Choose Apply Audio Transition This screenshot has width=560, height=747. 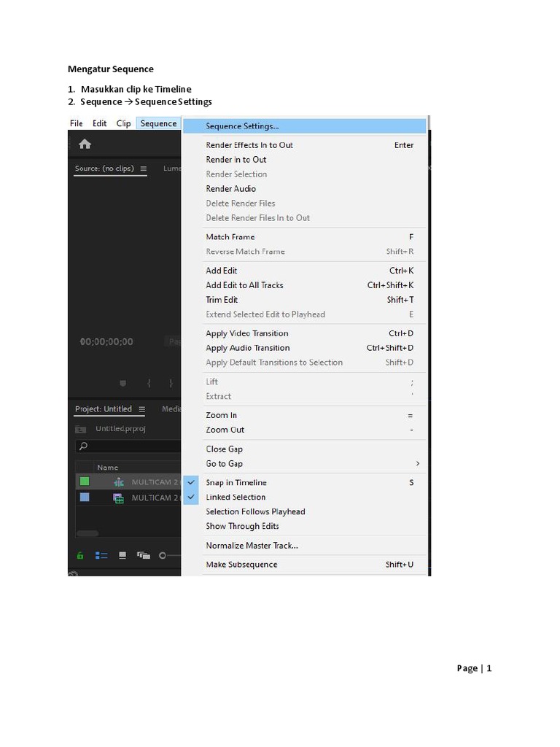tap(305, 348)
